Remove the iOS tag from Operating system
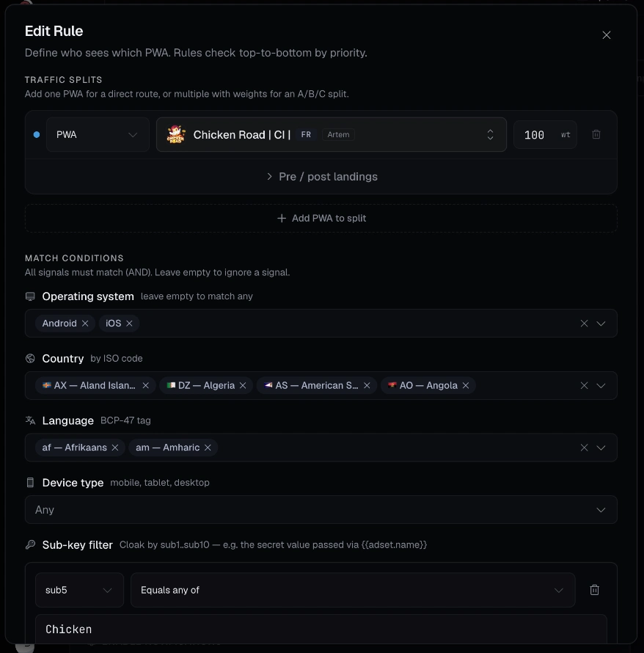 pos(130,324)
